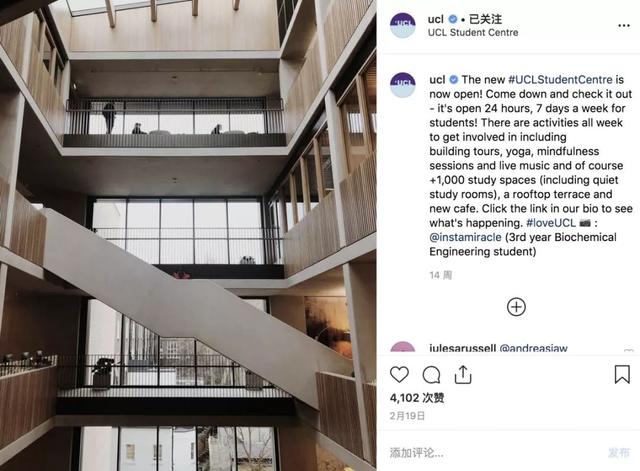
Task: Share the post using share icon
Action: (463, 375)
